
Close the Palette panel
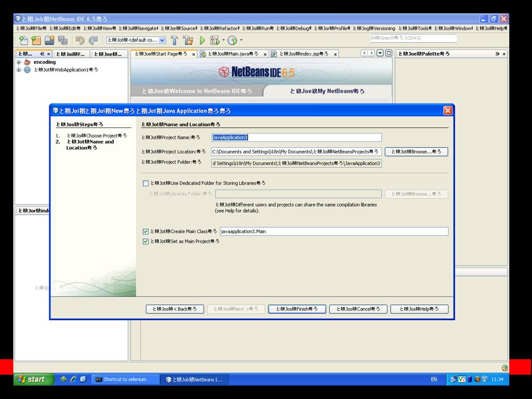[x=504, y=54]
